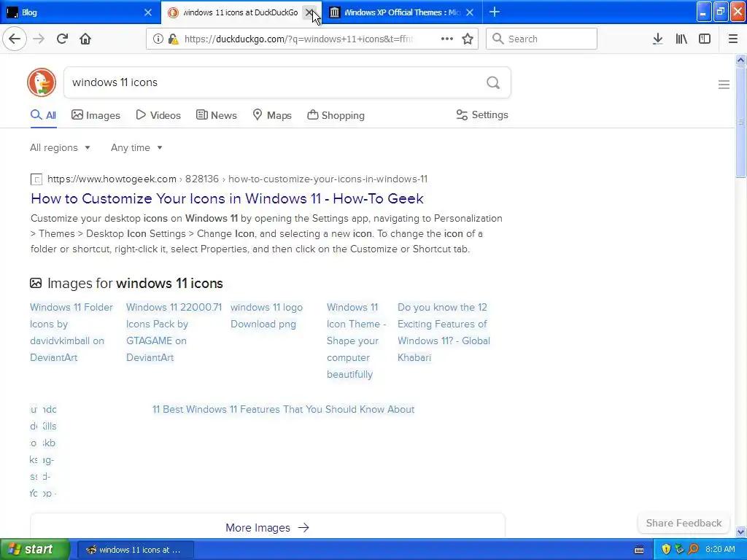
Task: Bookmark this page with the star
Action: (x=468, y=39)
